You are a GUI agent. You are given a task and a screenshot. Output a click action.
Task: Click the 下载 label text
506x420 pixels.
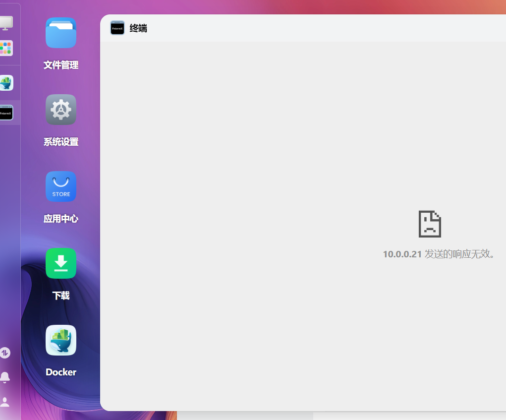pos(61,296)
